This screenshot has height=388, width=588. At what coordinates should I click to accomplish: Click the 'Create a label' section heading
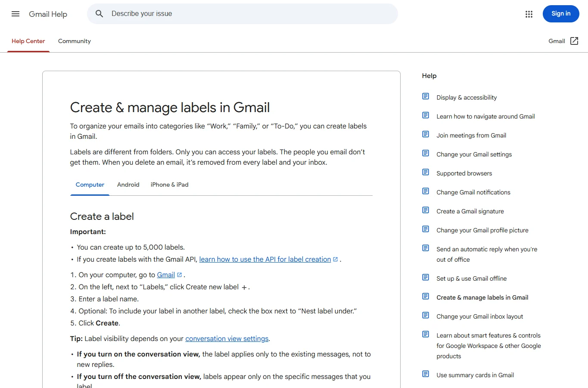[102, 216]
